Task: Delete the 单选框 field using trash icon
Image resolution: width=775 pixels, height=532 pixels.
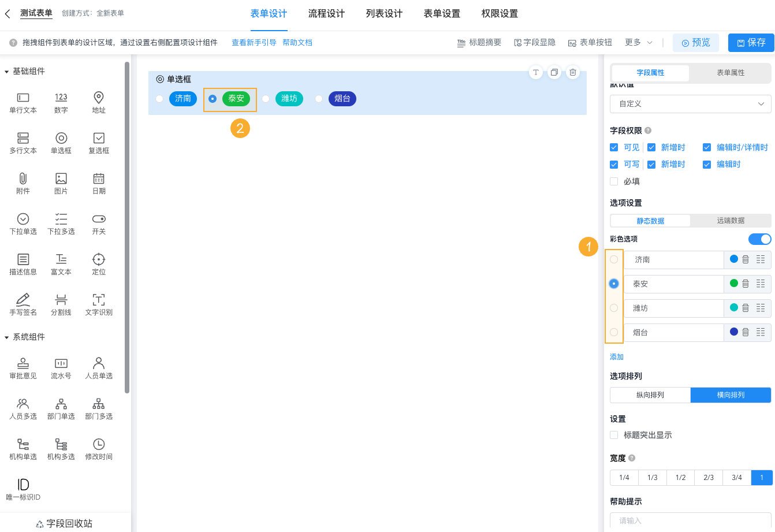Action: [572, 72]
